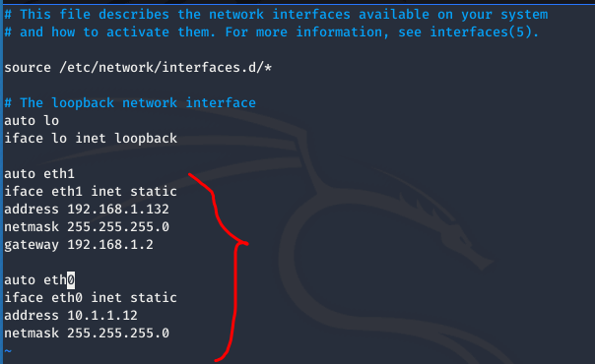Click the address 192.168.1.132 value
The height and width of the screenshot is (364, 595).
[118, 210]
